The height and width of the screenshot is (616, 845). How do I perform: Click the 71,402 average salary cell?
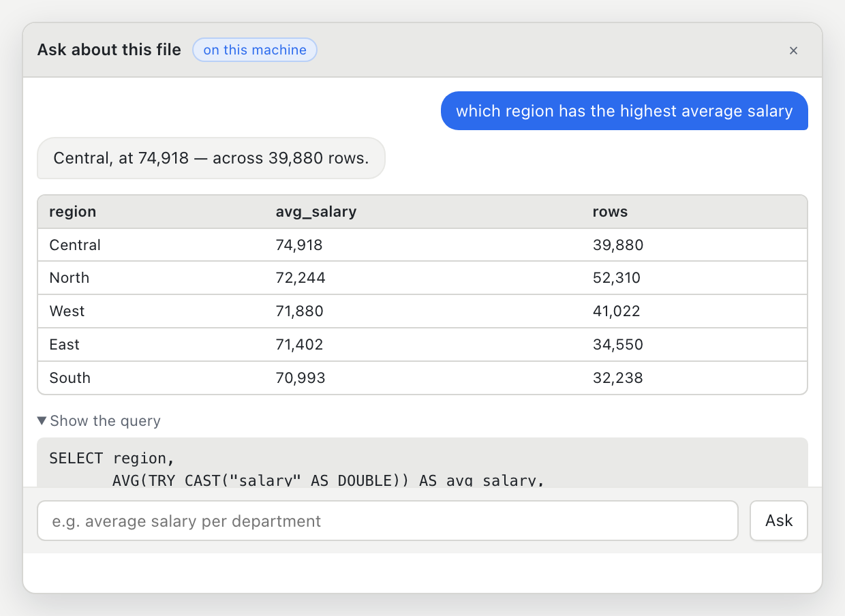[x=422, y=345]
